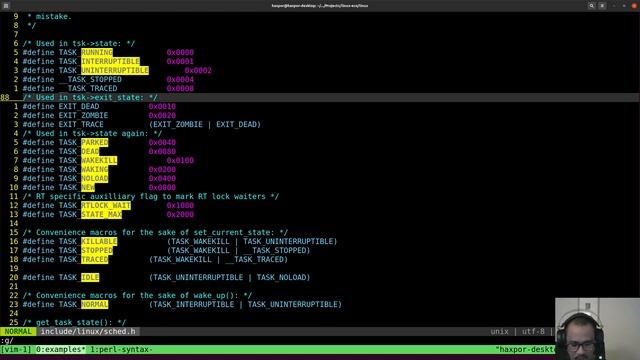This screenshot has height=360, width=640.
Task: Open the hamburger menu next to the search icon
Action: click(602, 6)
